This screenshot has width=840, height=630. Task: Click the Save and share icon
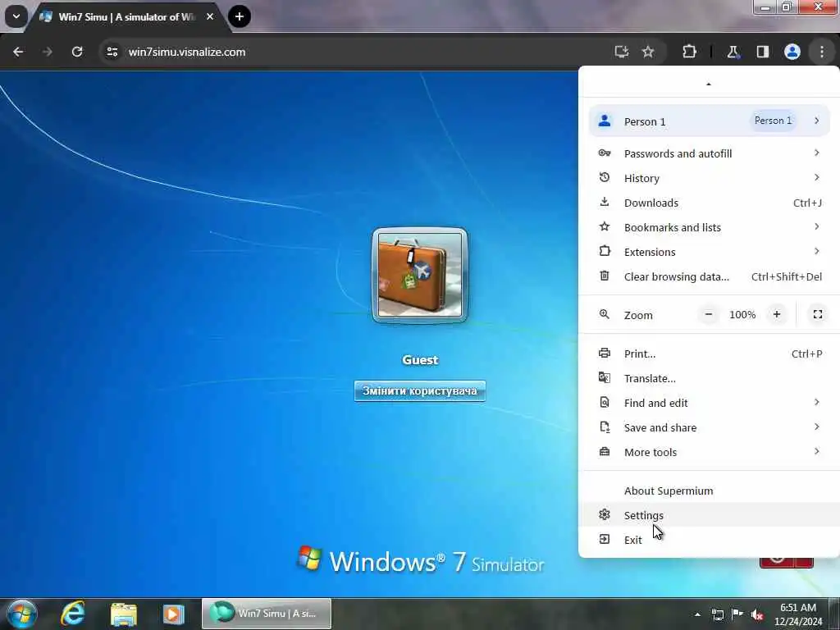[x=605, y=427]
